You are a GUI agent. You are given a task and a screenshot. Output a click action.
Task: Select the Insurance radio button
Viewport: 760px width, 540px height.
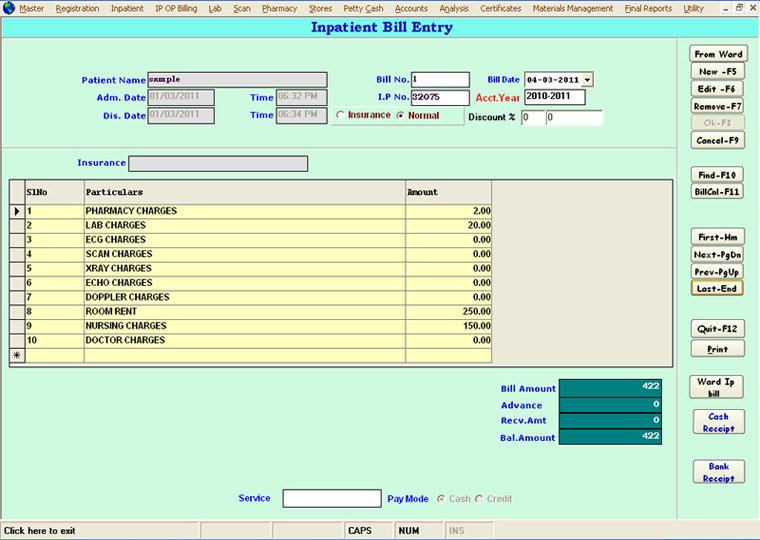point(341,115)
